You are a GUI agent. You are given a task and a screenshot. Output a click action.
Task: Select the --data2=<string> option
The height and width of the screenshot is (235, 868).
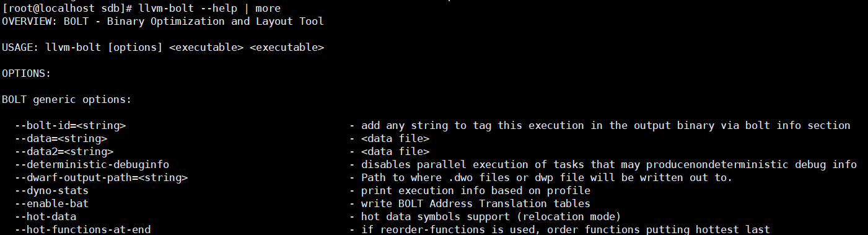pyautogui.click(x=64, y=151)
